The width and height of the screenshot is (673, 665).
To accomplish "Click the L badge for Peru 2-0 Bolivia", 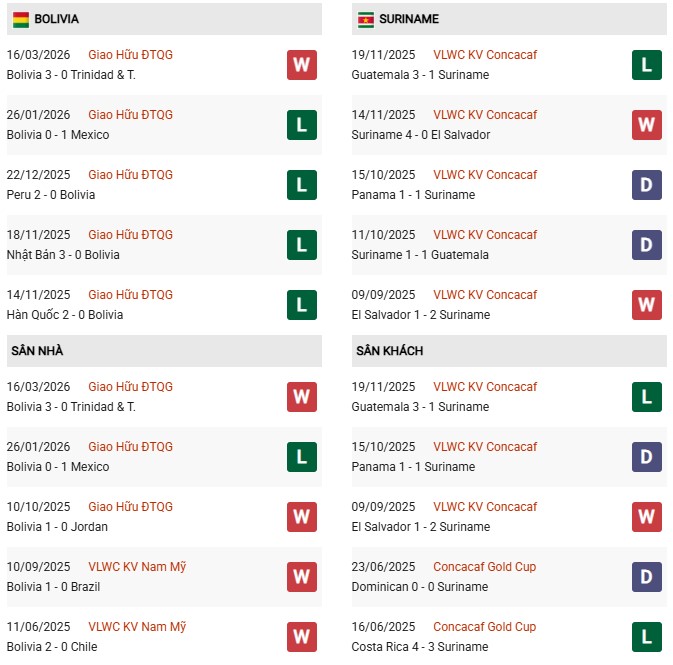I will (x=302, y=185).
